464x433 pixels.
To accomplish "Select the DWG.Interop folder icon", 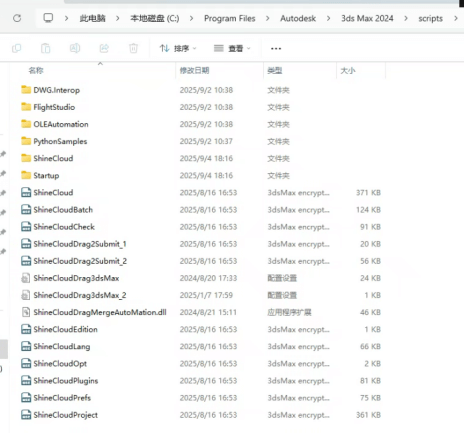I will point(26,90).
